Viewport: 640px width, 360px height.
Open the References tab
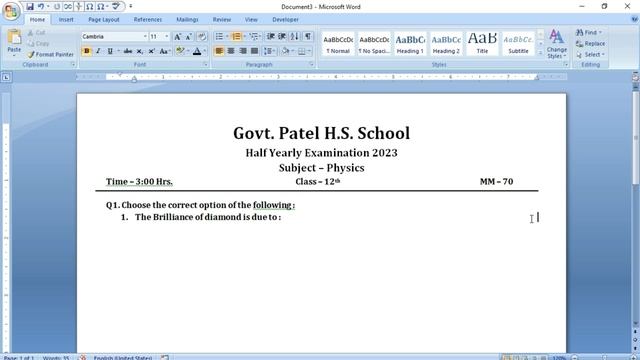point(148,19)
